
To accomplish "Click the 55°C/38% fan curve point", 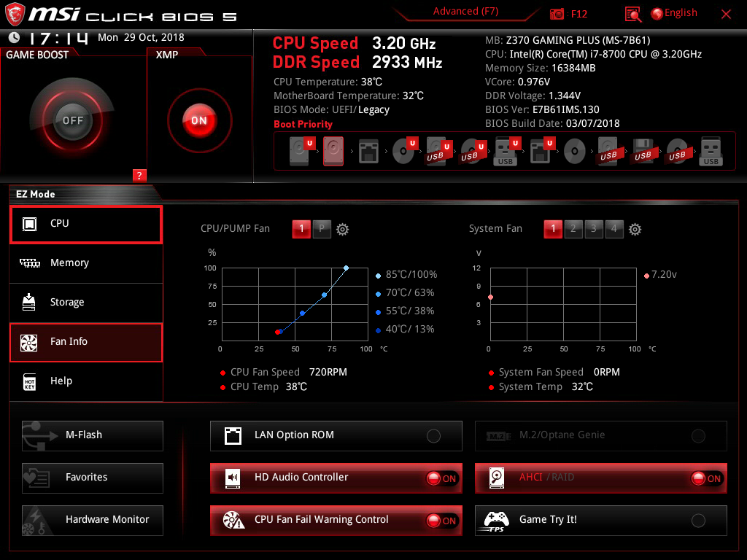I will (x=303, y=314).
